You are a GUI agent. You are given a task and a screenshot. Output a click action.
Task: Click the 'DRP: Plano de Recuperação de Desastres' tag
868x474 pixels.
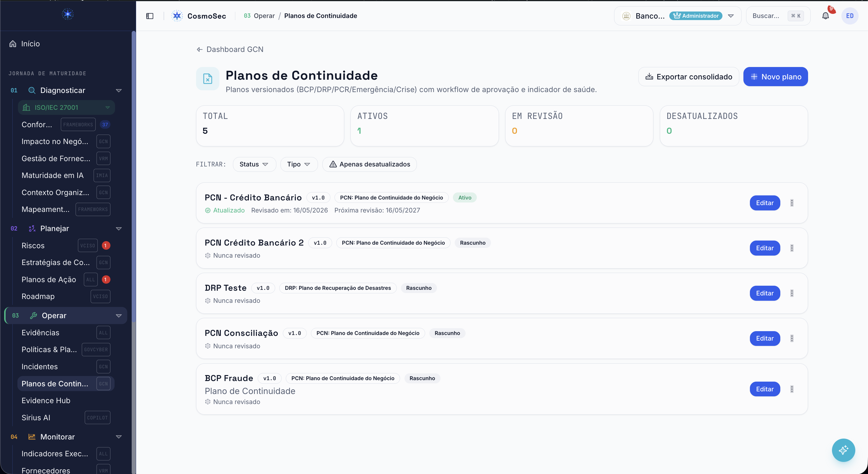pyautogui.click(x=338, y=288)
